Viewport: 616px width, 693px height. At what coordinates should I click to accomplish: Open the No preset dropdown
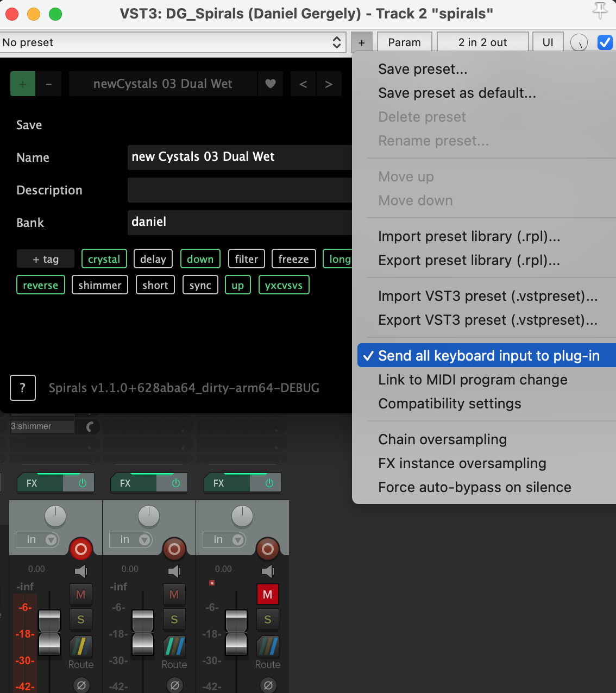(173, 42)
